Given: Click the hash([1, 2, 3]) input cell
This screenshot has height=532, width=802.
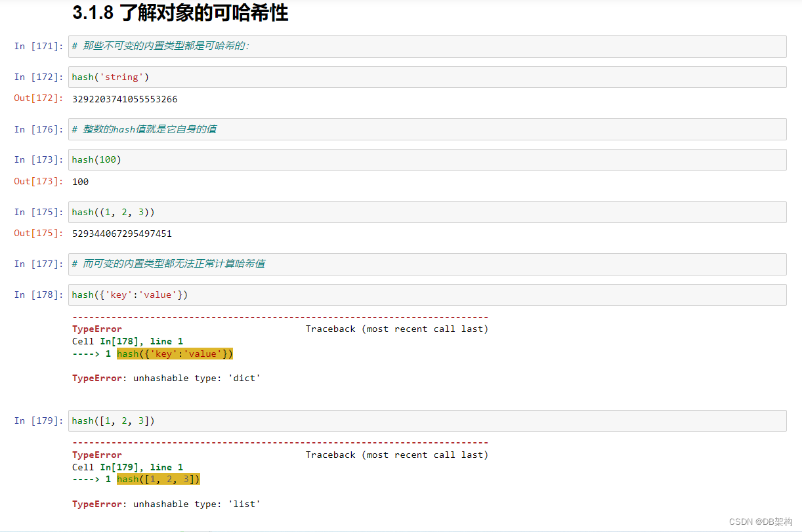Looking at the screenshot, I should tap(427, 420).
